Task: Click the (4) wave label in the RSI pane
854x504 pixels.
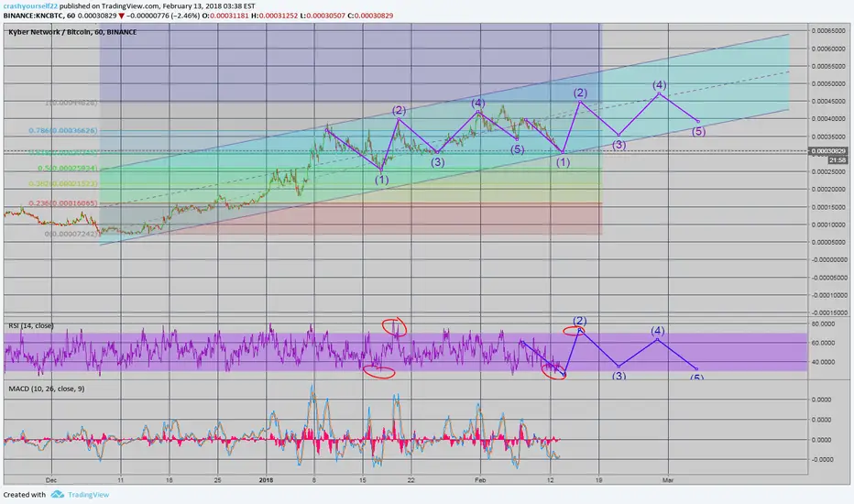Action: click(657, 331)
